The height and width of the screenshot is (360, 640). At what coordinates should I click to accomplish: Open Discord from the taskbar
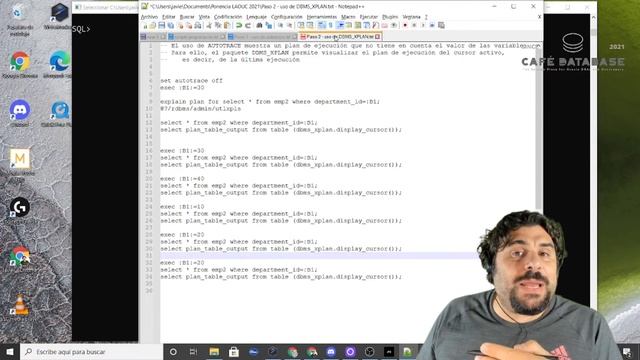[x=331, y=351]
